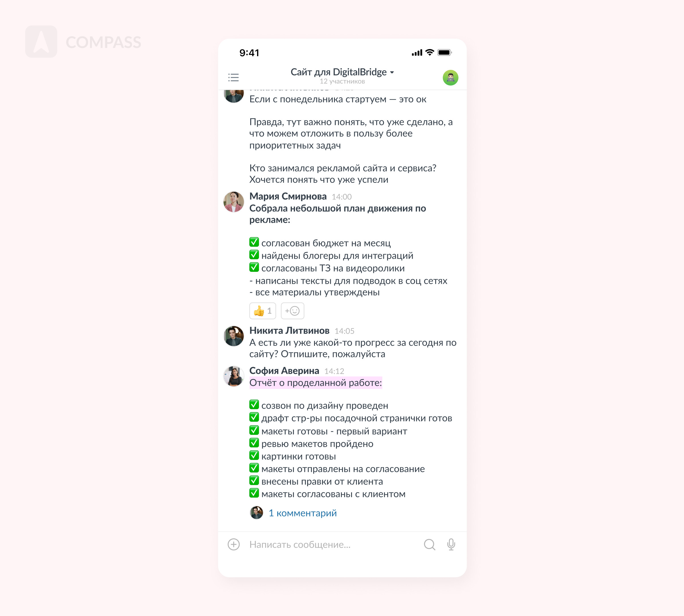Click the name 'Никита Литвинов' at 14:05
The image size is (684, 616).
point(289,330)
